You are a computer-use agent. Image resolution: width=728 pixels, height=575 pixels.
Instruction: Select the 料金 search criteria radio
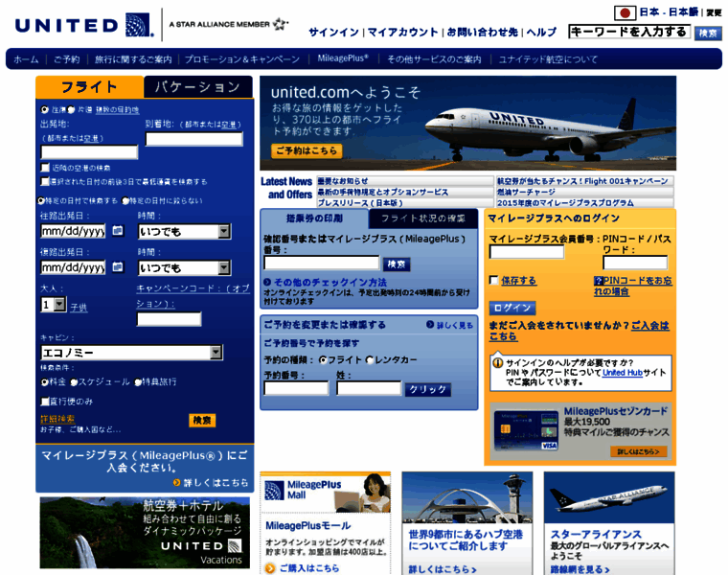point(45,381)
